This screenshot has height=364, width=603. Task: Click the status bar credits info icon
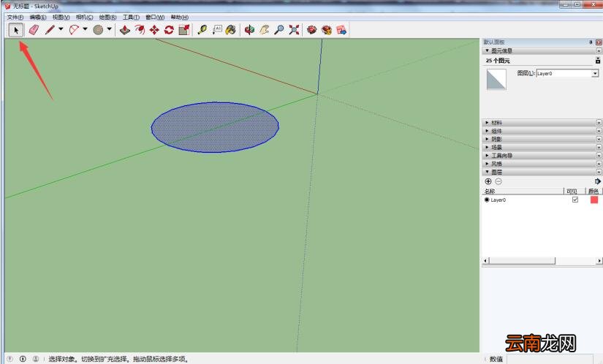pos(23,359)
